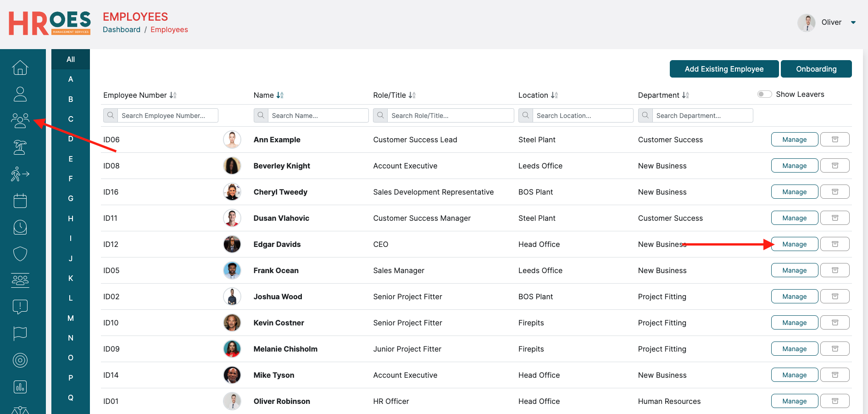Open the Employees group sidebar icon

(x=20, y=120)
